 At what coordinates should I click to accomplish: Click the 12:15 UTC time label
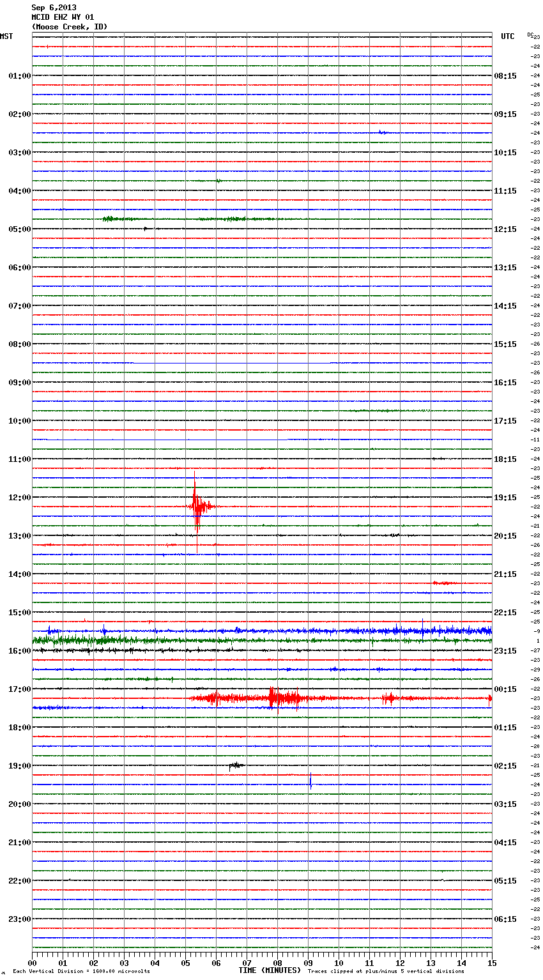(505, 229)
